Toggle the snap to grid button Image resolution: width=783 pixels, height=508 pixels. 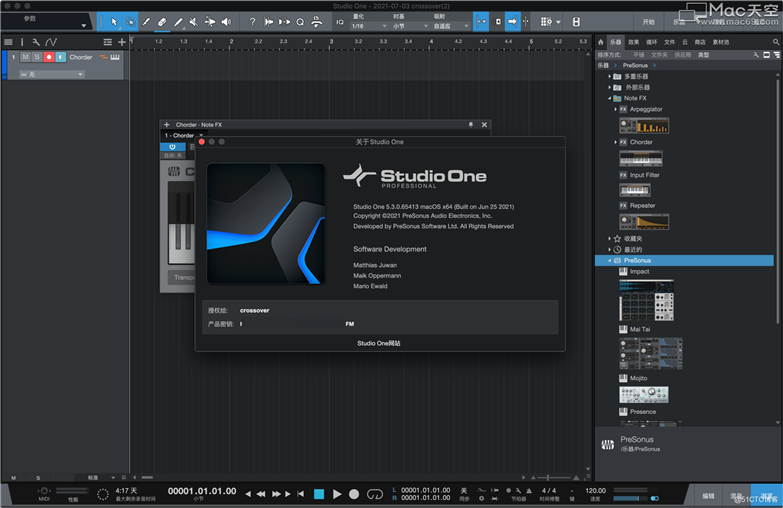click(481, 21)
